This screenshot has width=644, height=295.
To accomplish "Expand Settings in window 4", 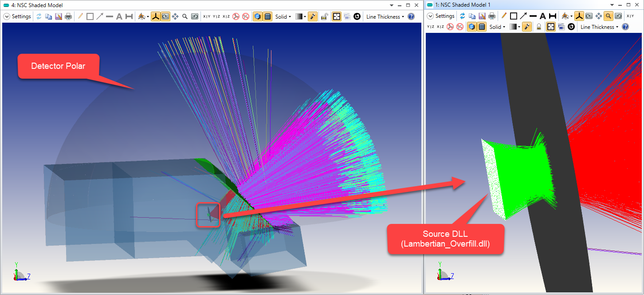I will click(x=18, y=16).
